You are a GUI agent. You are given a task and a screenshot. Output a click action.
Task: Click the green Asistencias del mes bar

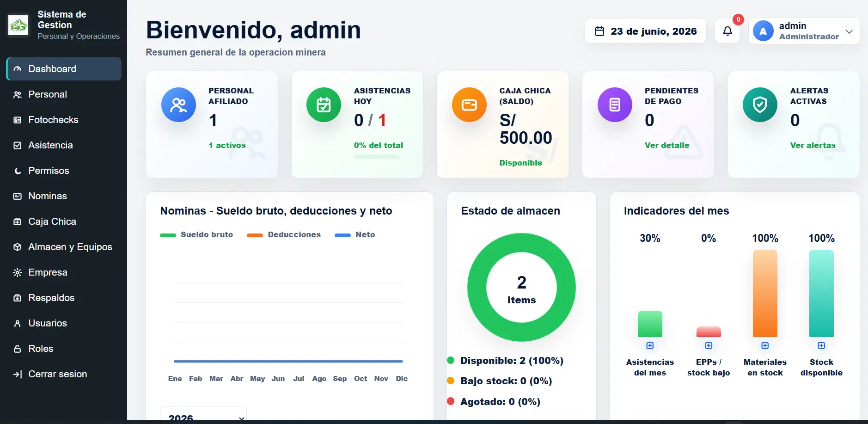[650, 324]
